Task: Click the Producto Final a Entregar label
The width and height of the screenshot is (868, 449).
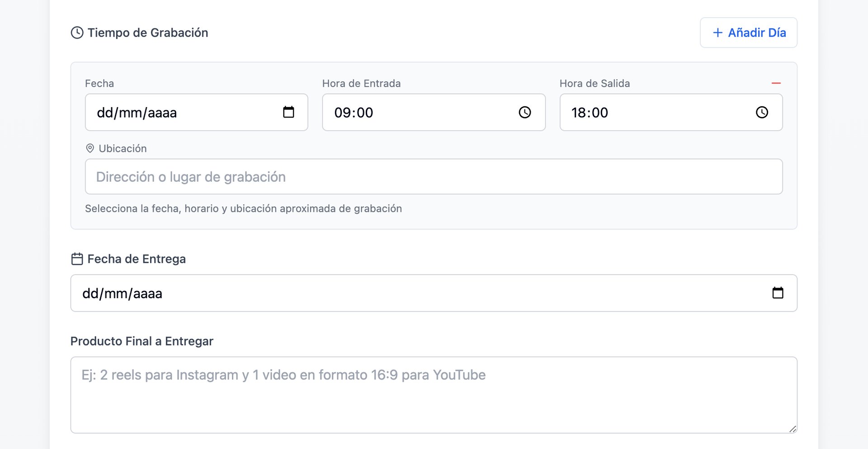Action: [x=142, y=341]
